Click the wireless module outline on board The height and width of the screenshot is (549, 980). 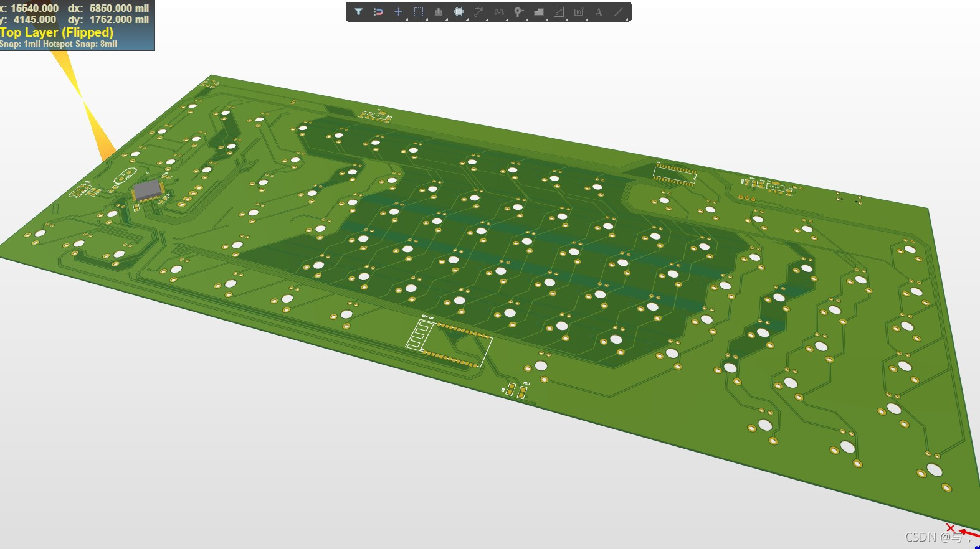pyautogui.click(x=449, y=342)
